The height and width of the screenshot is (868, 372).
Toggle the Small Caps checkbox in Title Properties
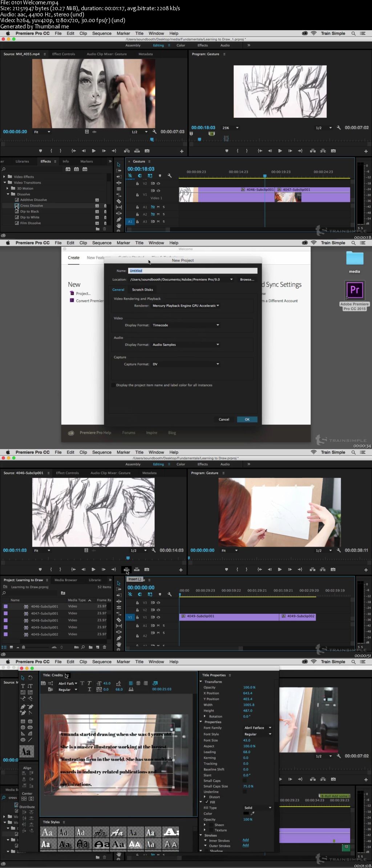(244, 780)
